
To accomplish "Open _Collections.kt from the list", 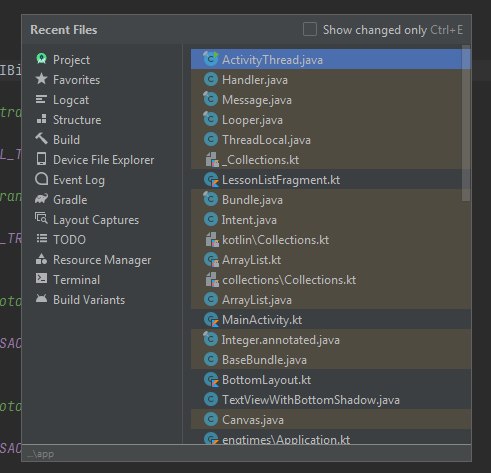I will coord(330,159).
